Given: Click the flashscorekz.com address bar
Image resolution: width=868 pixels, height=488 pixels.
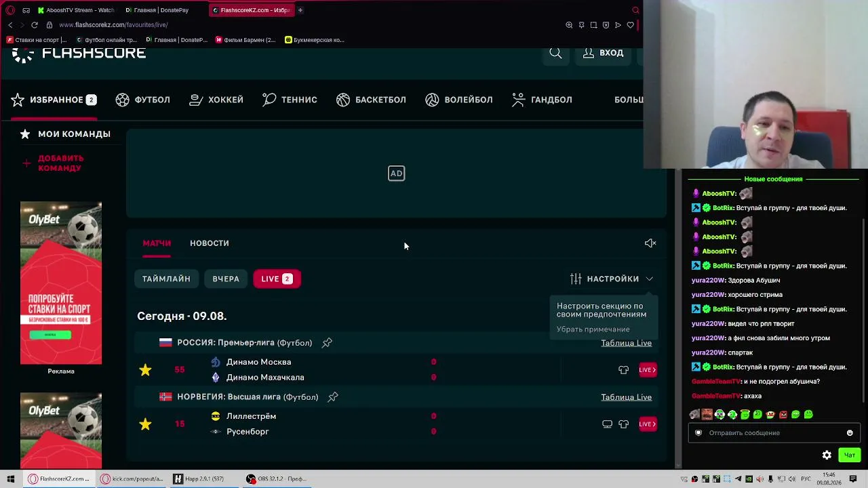Looking at the screenshot, I should coord(113,25).
